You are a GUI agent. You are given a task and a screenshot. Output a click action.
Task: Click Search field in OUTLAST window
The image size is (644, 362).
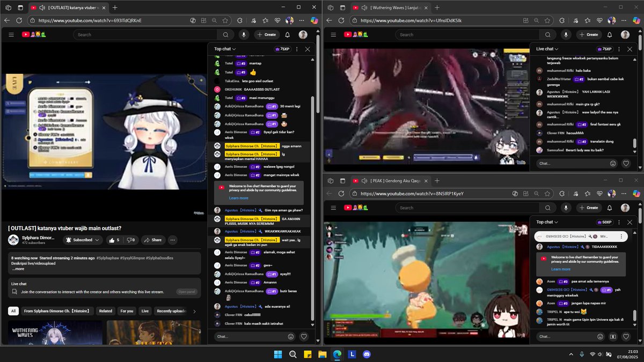[x=145, y=34]
